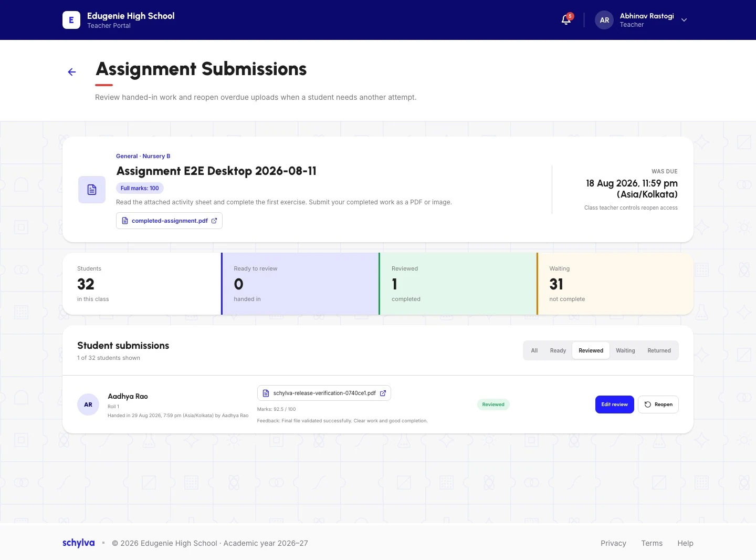Click the Reviewed completed card
756x560 pixels.
tap(458, 284)
